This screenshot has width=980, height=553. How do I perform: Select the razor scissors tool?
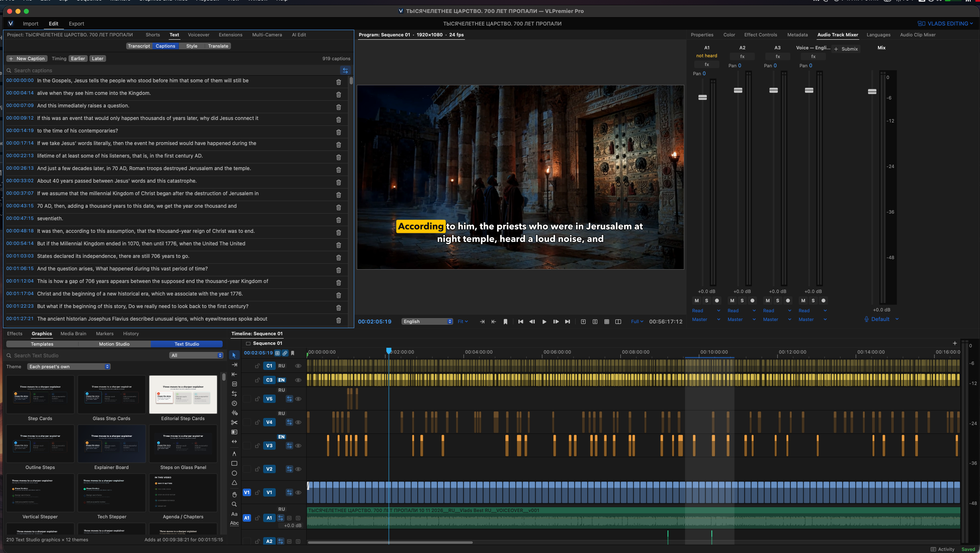(234, 422)
